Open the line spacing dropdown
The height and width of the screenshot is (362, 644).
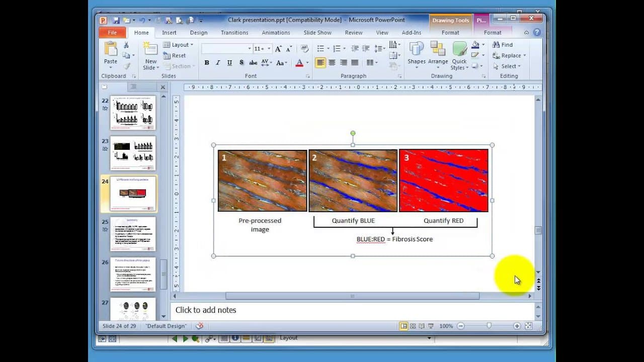tap(380, 49)
